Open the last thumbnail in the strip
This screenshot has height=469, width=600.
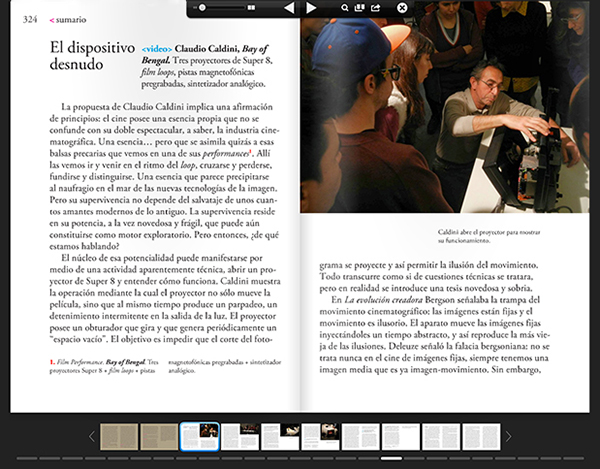481,436
